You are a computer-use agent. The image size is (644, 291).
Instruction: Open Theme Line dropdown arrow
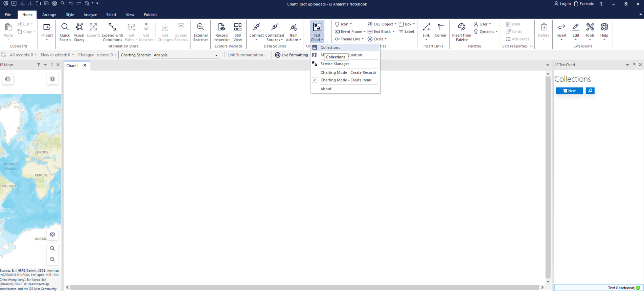point(363,39)
